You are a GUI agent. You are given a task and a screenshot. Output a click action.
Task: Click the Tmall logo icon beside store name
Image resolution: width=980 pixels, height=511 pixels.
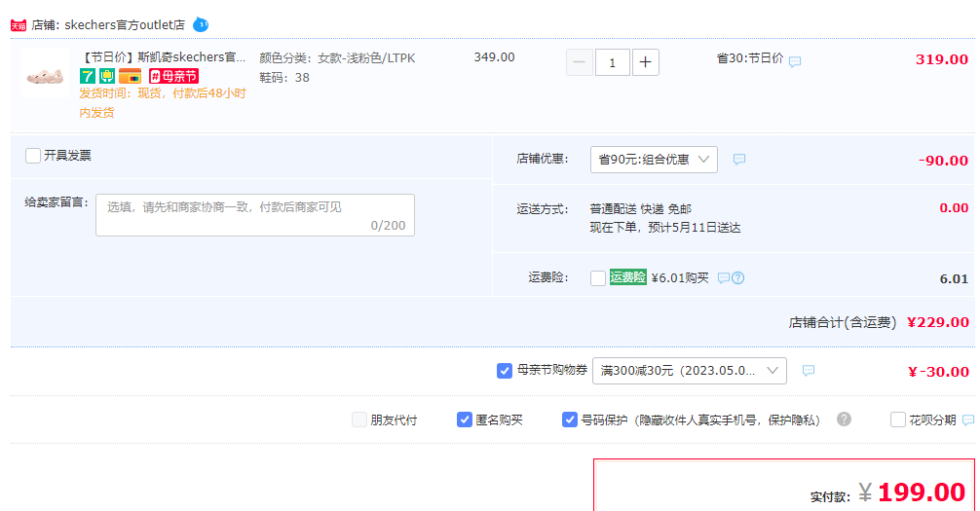19,25
